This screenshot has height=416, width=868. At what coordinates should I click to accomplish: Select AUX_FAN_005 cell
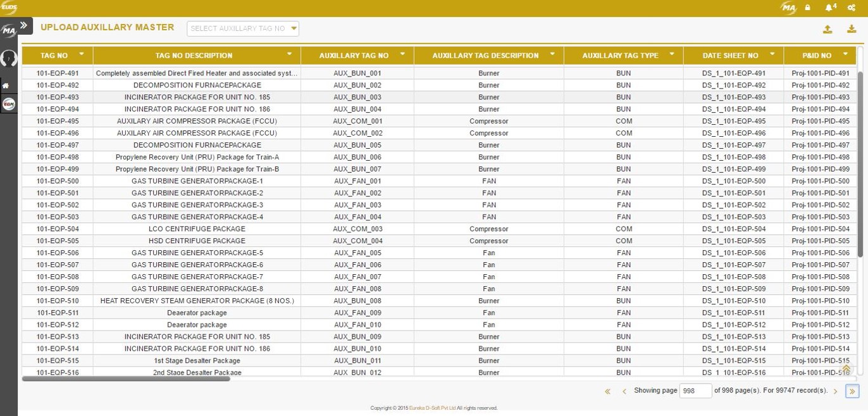coord(357,253)
